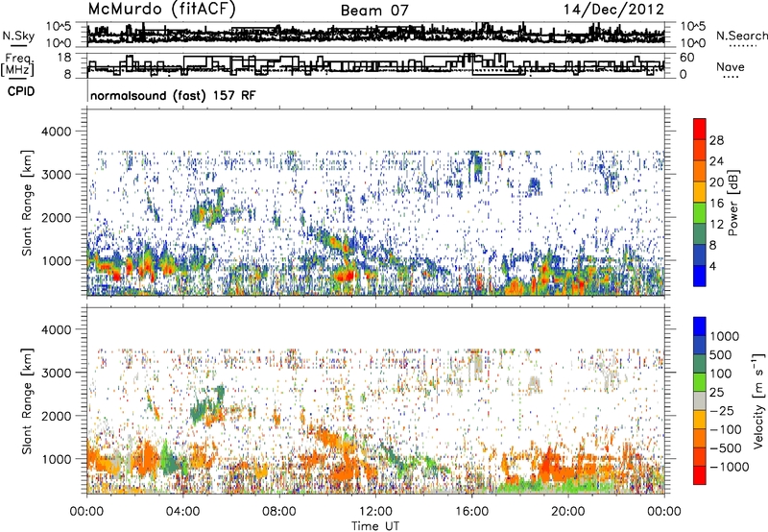Click the '60' Nave axis tick label
Screen dimensions: 768x532
point(687,58)
